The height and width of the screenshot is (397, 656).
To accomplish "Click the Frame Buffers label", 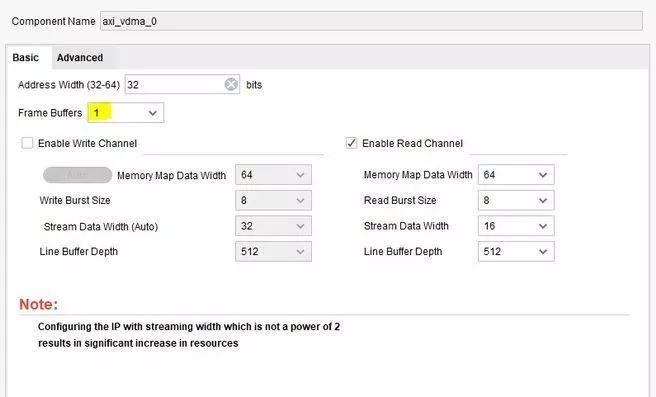I will tap(50, 113).
